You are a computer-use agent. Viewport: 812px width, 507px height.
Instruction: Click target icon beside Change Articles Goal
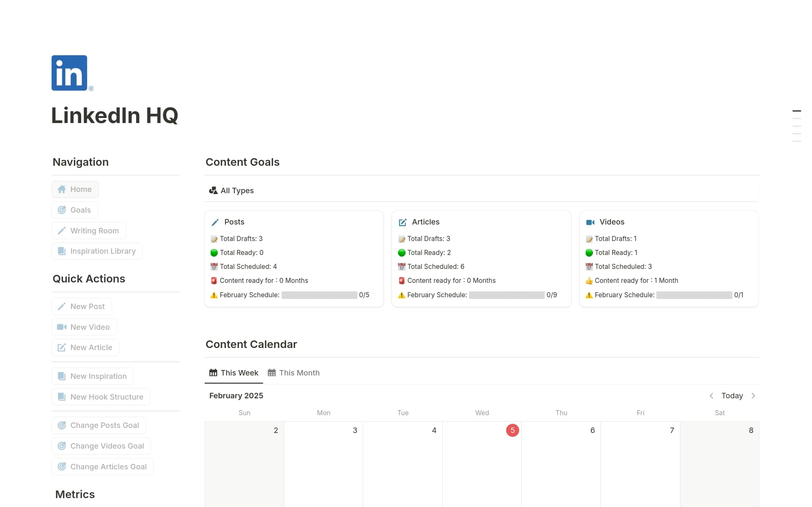(62, 467)
